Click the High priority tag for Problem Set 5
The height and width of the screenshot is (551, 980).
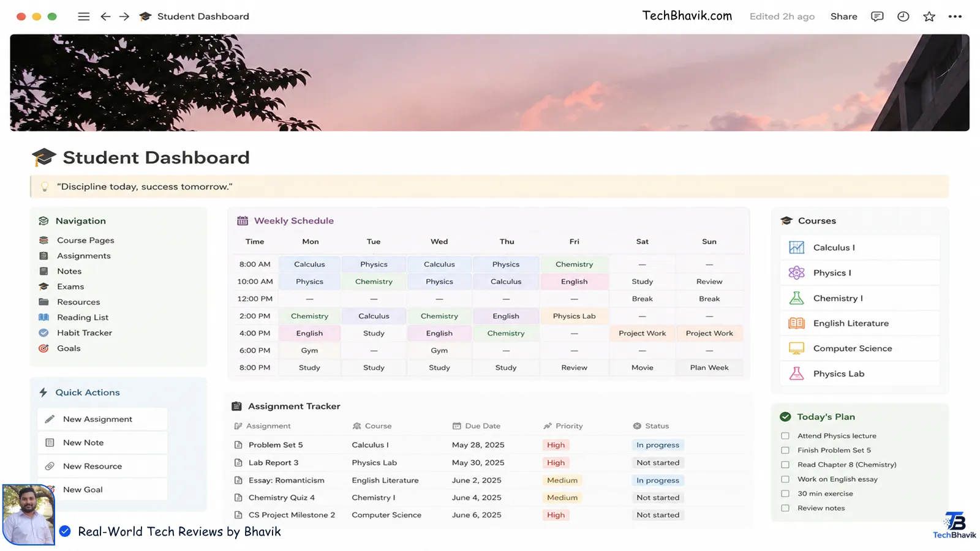556,445
